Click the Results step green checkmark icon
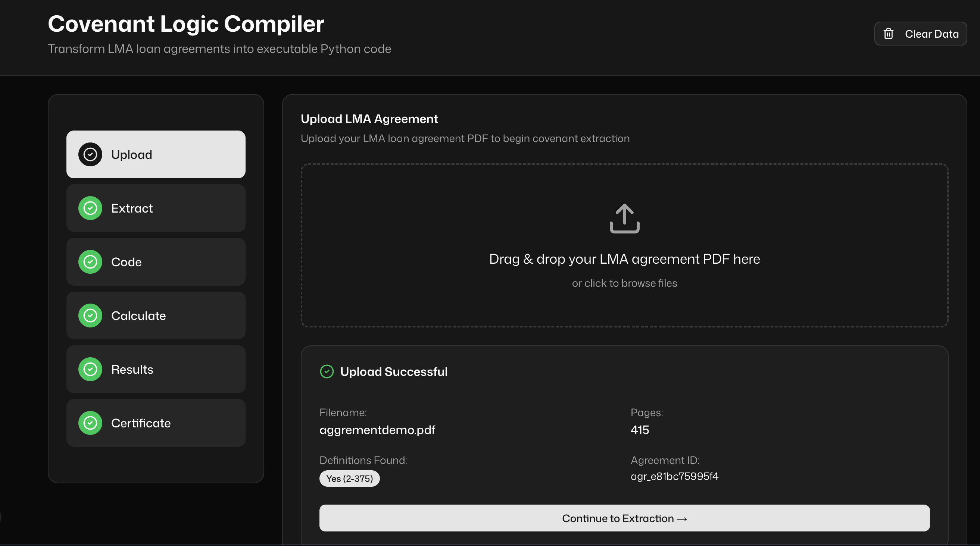980x546 pixels. [90, 369]
